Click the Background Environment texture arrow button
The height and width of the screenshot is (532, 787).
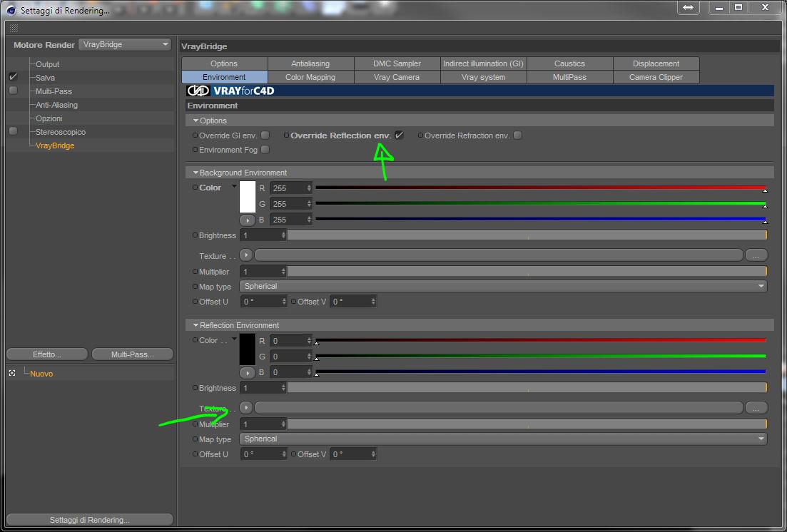[x=246, y=255]
